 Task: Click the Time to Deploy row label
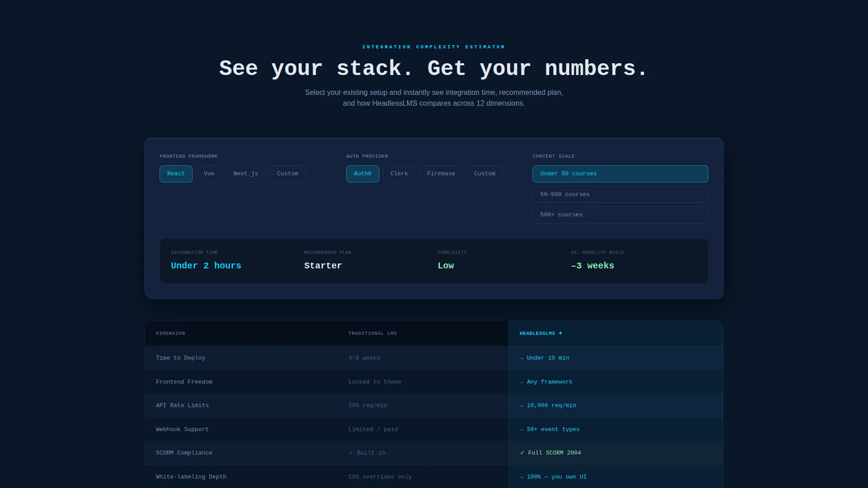point(180,358)
